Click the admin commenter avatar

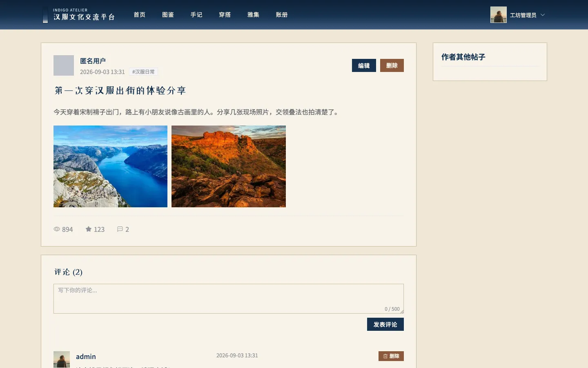pyautogui.click(x=62, y=359)
